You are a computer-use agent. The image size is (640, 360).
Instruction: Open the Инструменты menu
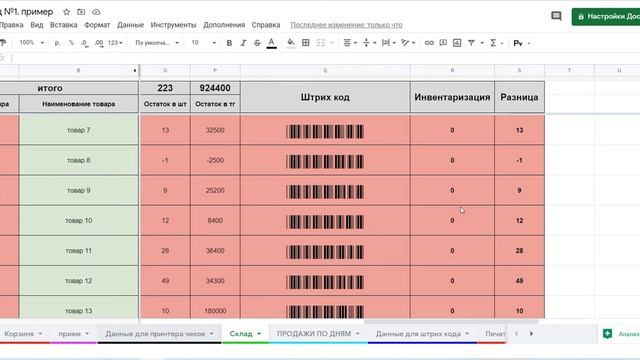173,25
